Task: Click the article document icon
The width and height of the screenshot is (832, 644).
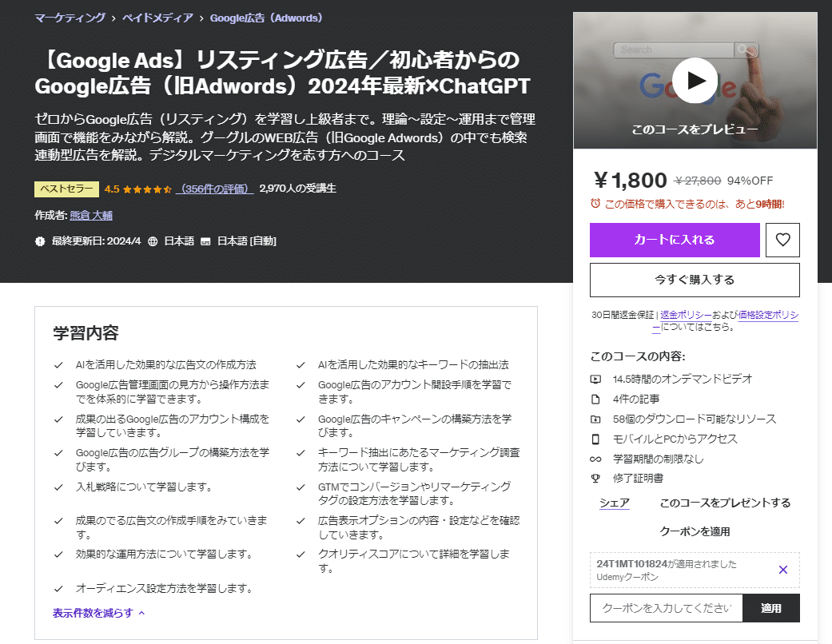Action: 595,399
